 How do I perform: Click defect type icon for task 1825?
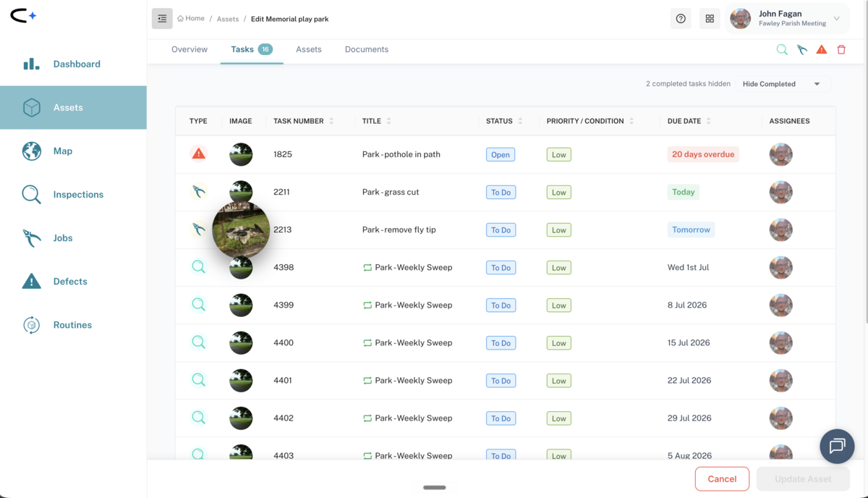(x=198, y=154)
